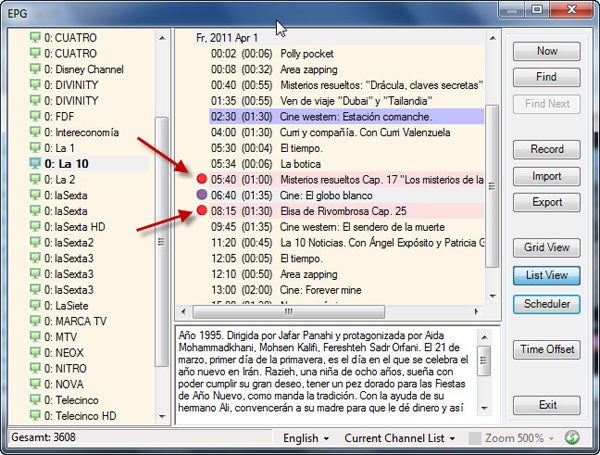Click the monitor icon next to MTV
Image resolution: width=600 pixels, height=455 pixels.
coord(35,337)
